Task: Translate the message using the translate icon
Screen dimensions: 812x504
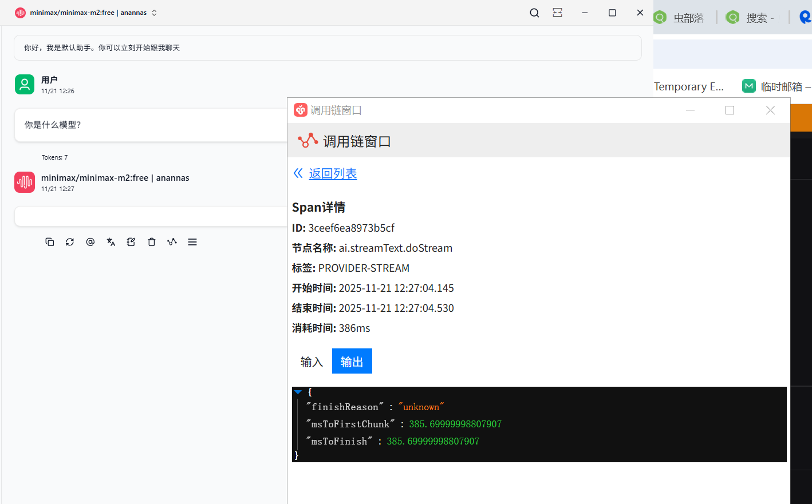Action: click(111, 242)
